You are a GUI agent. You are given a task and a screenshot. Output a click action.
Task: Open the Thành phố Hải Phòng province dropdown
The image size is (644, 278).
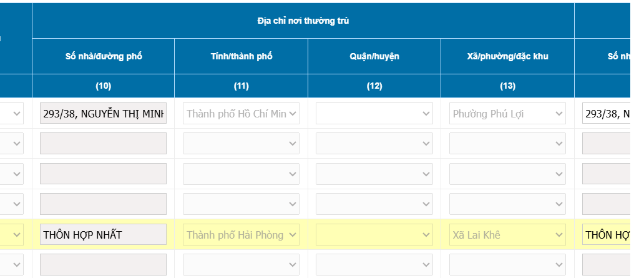(241, 235)
